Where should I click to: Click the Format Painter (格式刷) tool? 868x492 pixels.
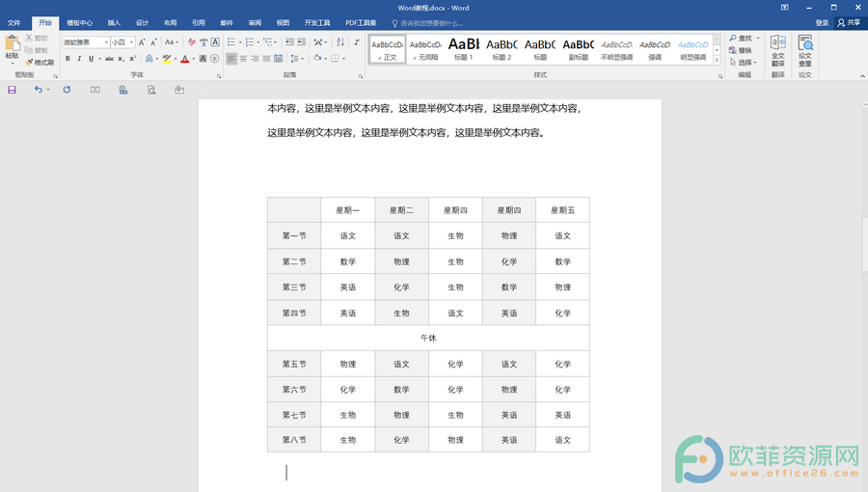(40, 62)
